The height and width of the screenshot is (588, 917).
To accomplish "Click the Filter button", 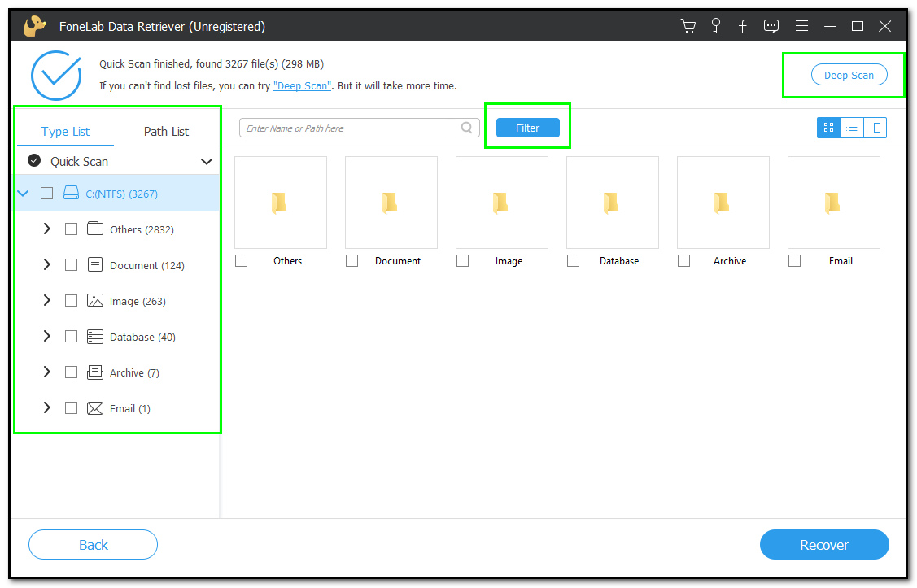I will pos(527,128).
